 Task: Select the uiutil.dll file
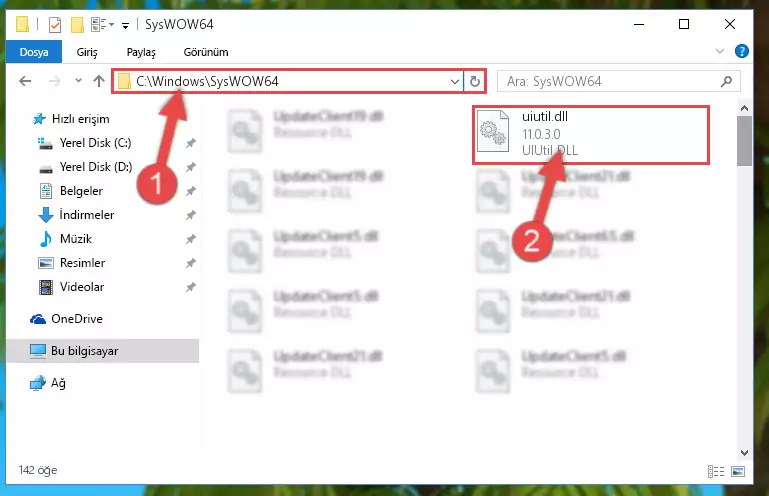click(x=590, y=133)
